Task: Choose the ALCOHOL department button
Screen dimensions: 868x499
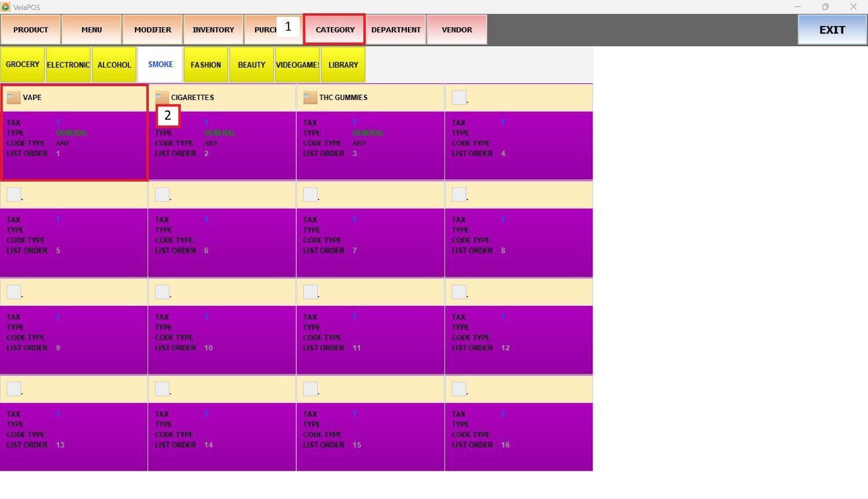Action: click(x=114, y=65)
